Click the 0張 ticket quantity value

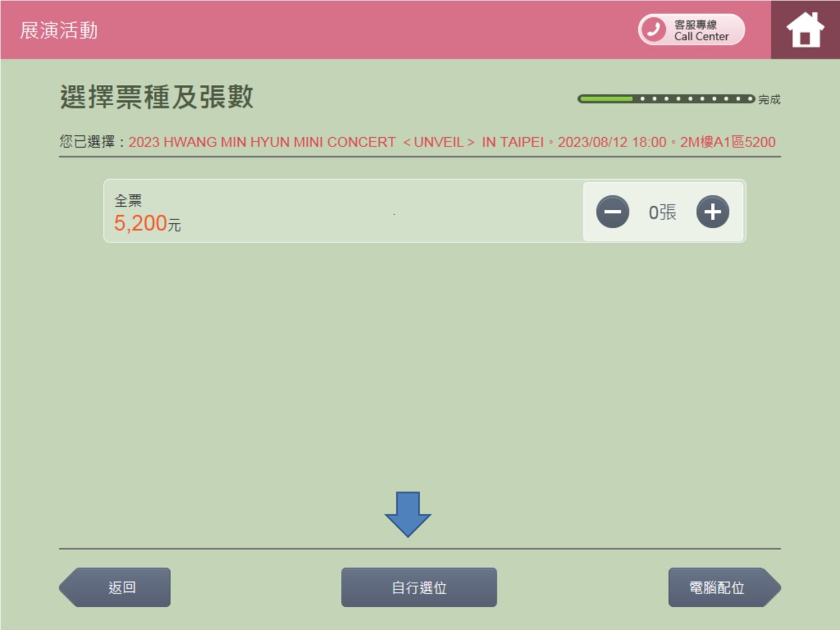click(662, 212)
